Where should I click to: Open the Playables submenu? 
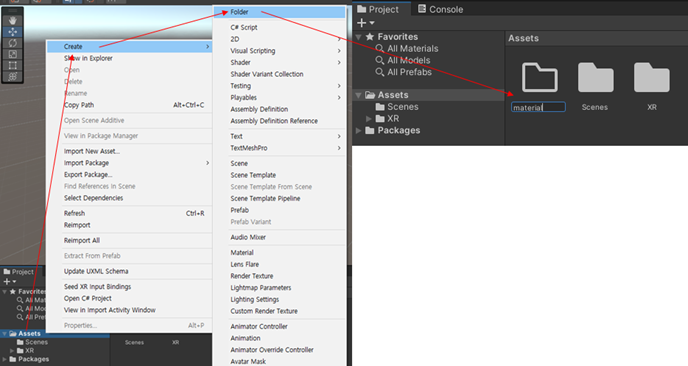point(280,97)
